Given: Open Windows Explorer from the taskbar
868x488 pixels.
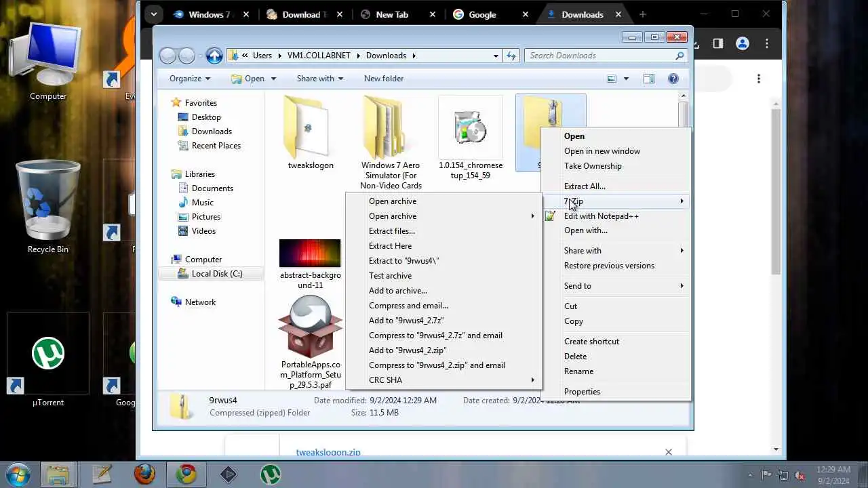Looking at the screenshot, I should click(58, 474).
